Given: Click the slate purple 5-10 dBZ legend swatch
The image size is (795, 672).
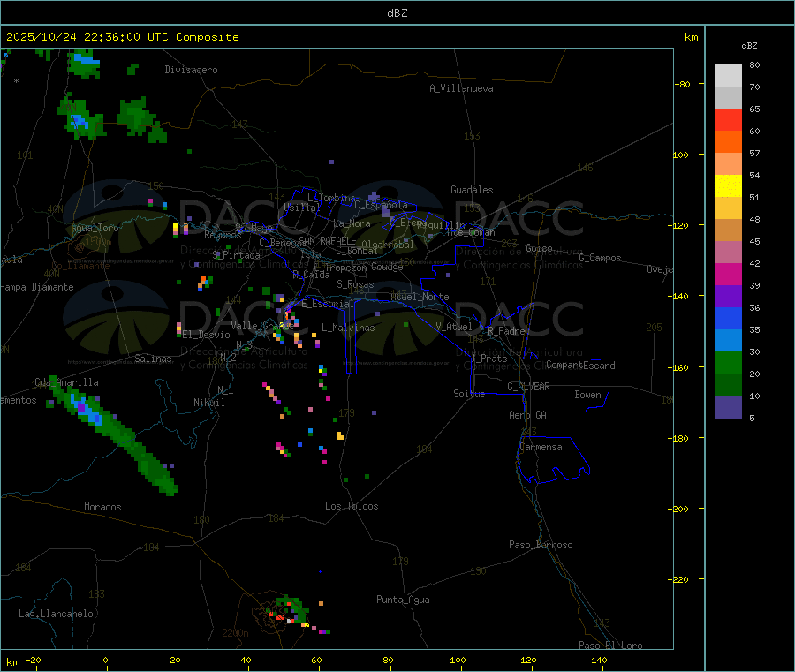Looking at the screenshot, I should coord(728,407).
